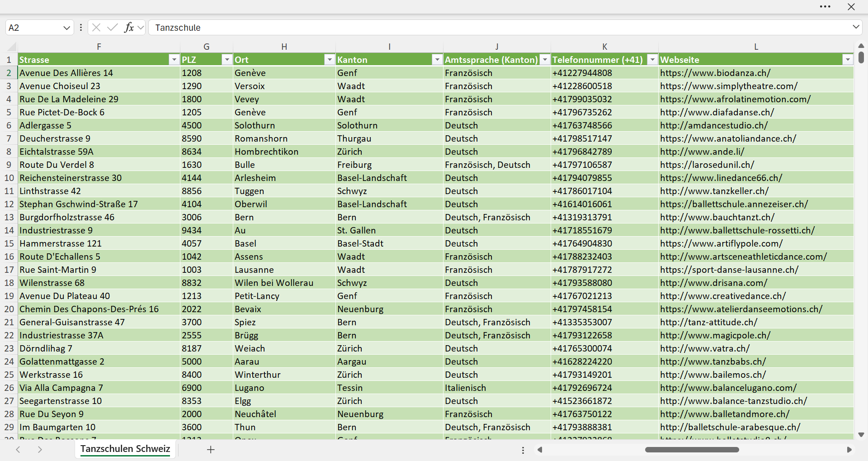Select Ort cell Neuchâtel
This screenshot has height=461, width=868.
coord(284,414)
